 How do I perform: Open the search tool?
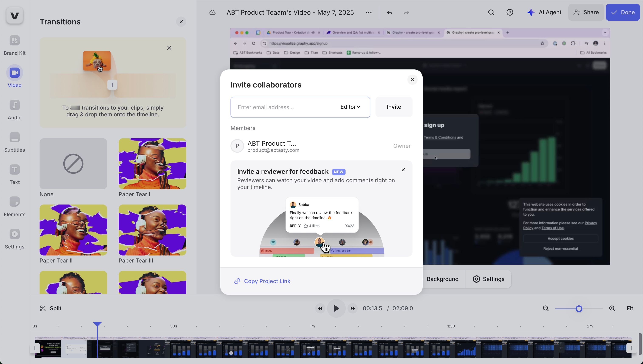click(491, 12)
